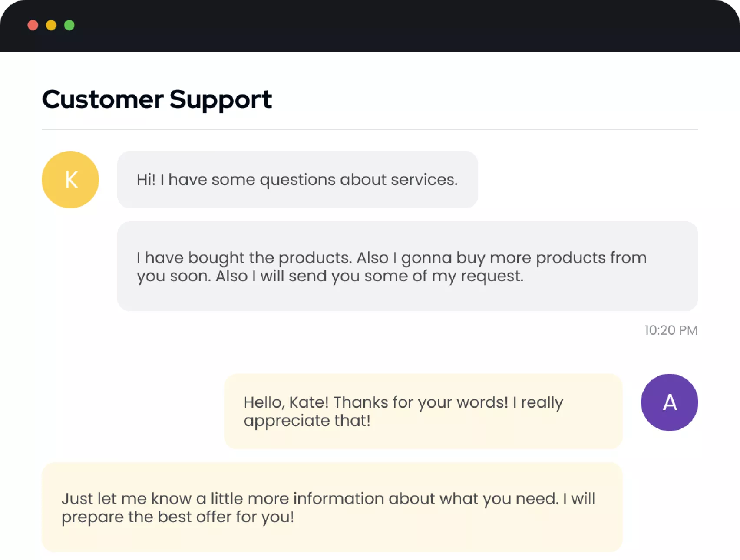Open the 10:20 PM message timestamp
This screenshot has height=560, width=740.
[x=671, y=330]
